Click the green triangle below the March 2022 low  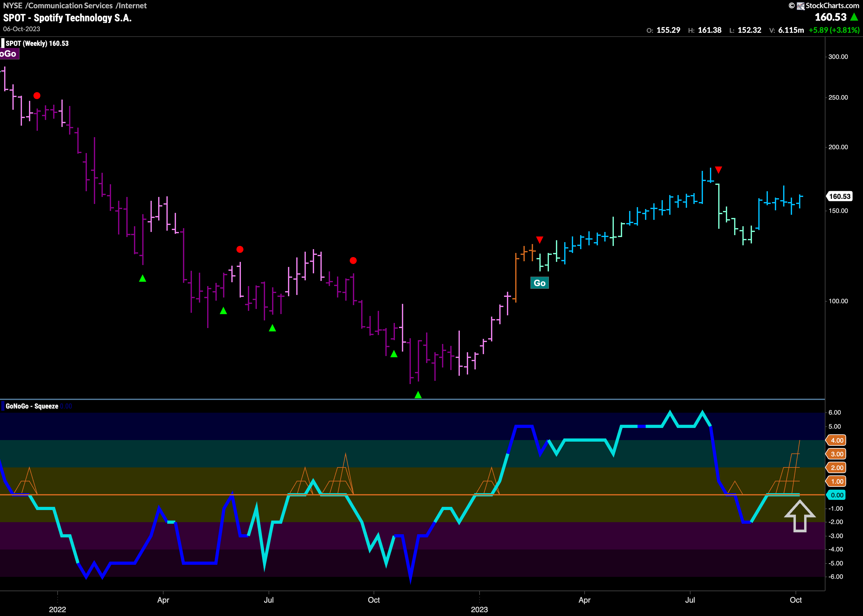(x=143, y=278)
